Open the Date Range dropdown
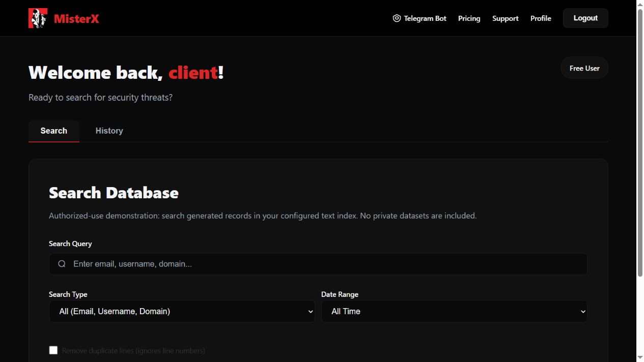The height and width of the screenshot is (362, 644). point(454,311)
